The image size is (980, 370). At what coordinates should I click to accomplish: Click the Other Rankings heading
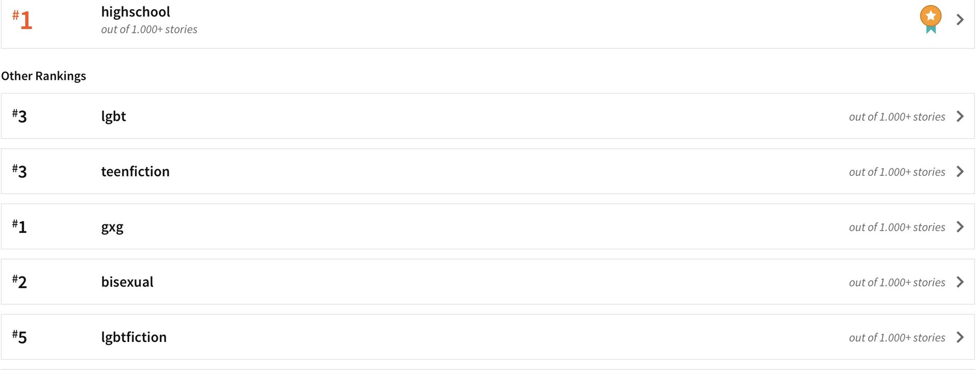click(x=43, y=76)
